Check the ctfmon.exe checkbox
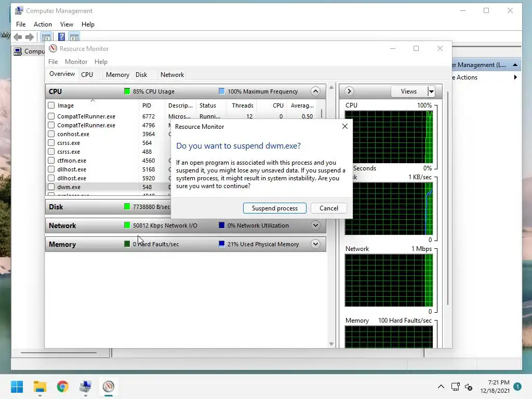 pos(51,161)
